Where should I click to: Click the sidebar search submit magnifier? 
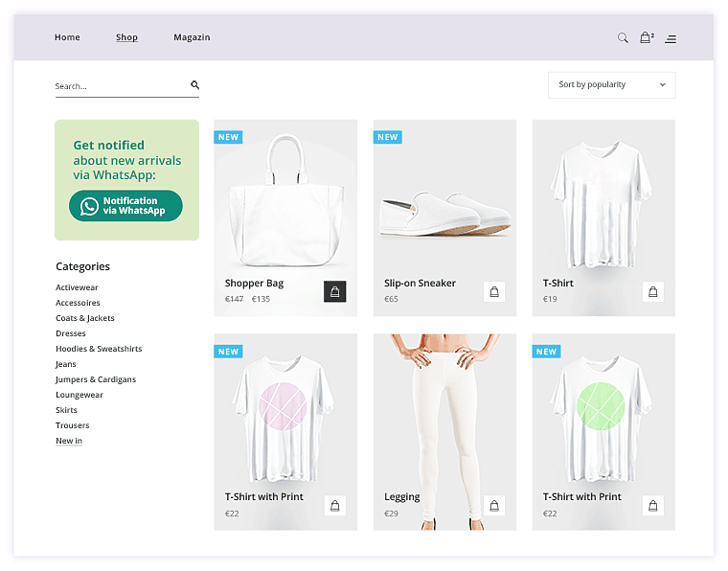195,85
